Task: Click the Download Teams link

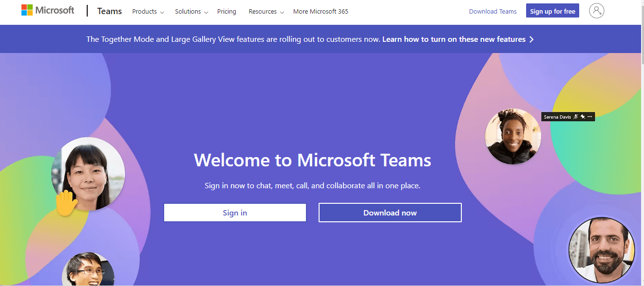Action: (492, 11)
